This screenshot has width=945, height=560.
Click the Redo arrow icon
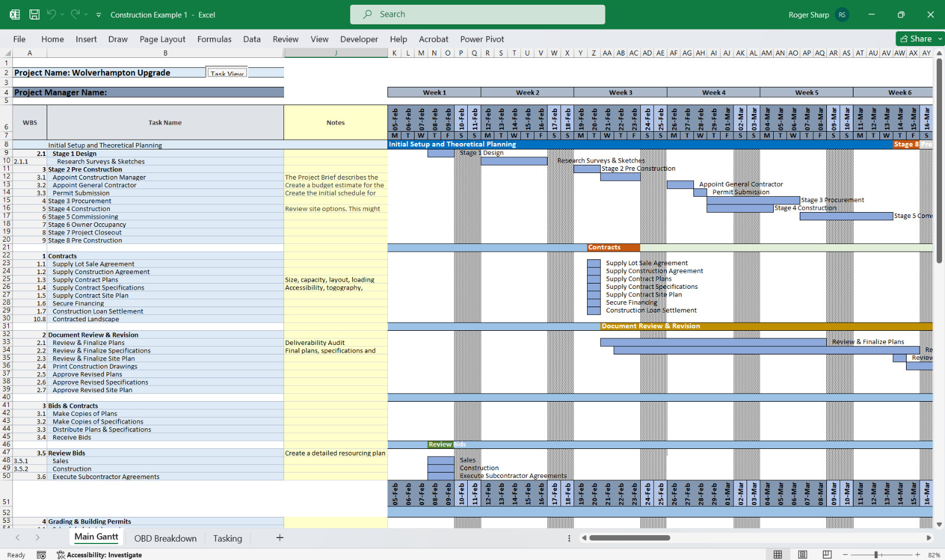click(75, 14)
